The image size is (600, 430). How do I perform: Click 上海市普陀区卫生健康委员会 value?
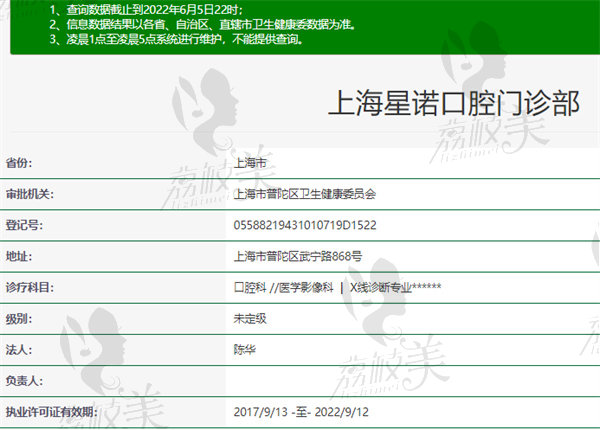click(x=305, y=194)
